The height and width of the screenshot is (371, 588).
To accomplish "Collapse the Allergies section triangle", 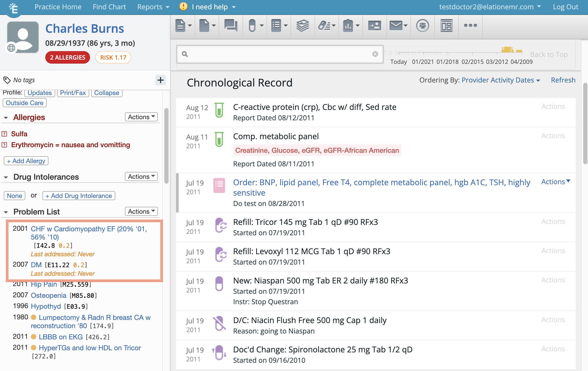I will tap(6, 118).
